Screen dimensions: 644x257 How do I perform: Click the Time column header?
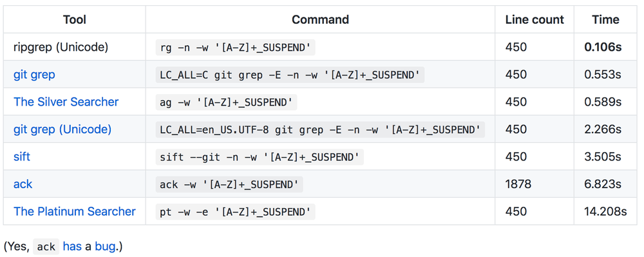[x=606, y=19]
